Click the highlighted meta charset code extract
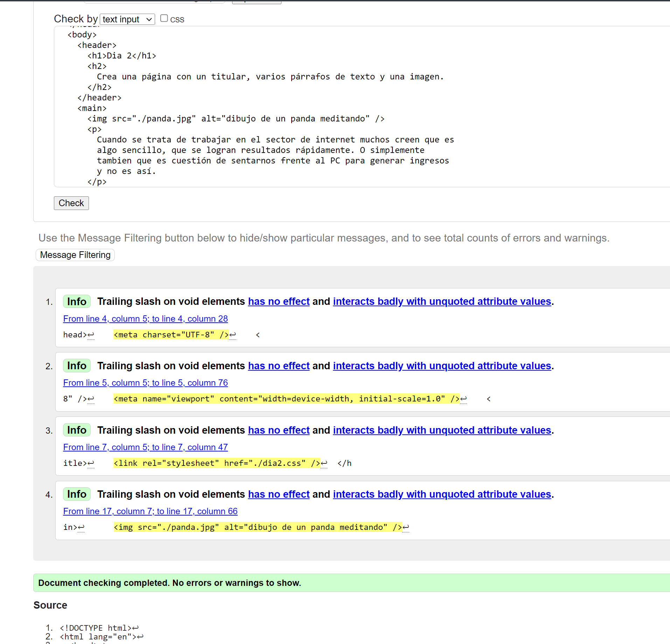 (x=171, y=335)
